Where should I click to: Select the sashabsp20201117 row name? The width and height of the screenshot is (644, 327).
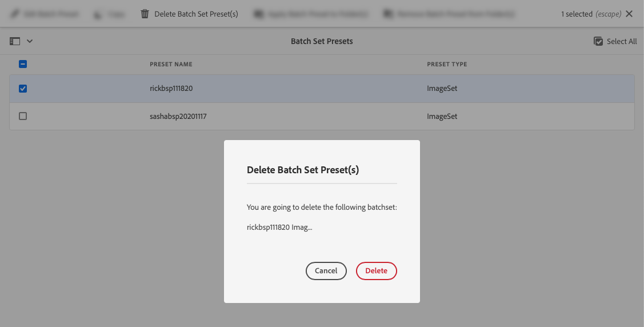tap(178, 116)
